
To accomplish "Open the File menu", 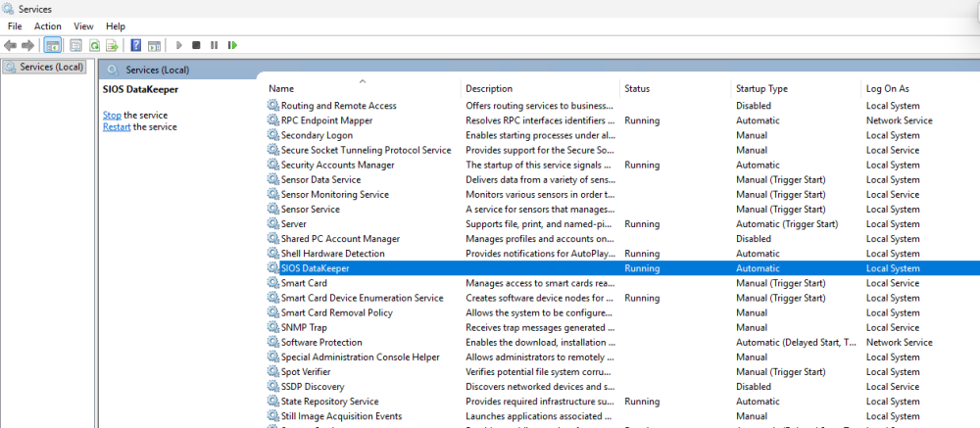I will click(x=15, y=26).
